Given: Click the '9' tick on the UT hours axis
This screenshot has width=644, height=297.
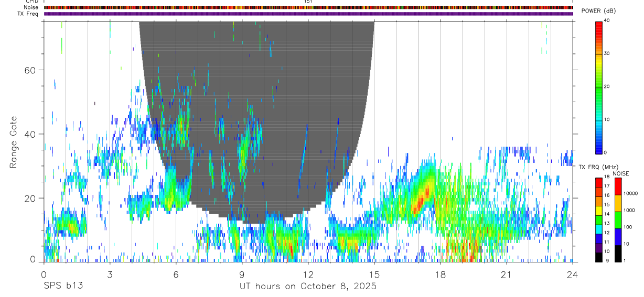Looking at the screenshot, I should 242,274.
